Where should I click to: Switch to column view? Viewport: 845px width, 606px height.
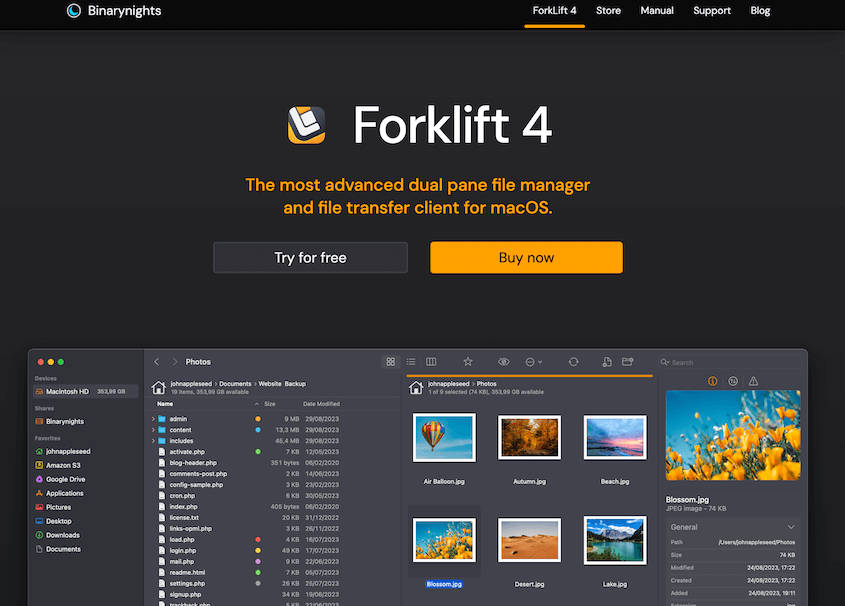click(431, 362)
